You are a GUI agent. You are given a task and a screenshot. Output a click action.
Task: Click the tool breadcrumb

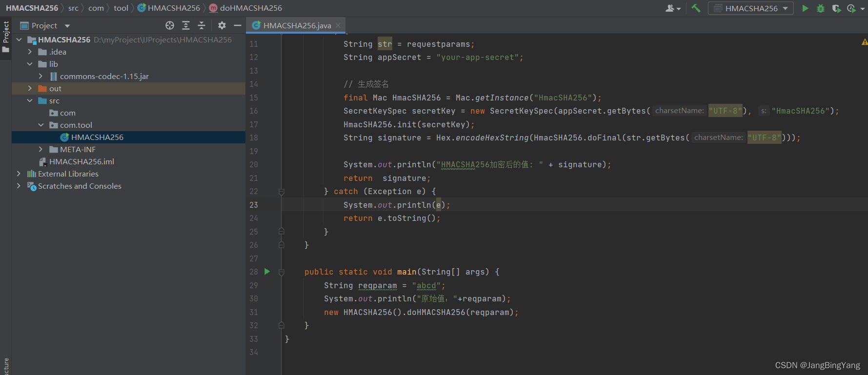[121, 8]
